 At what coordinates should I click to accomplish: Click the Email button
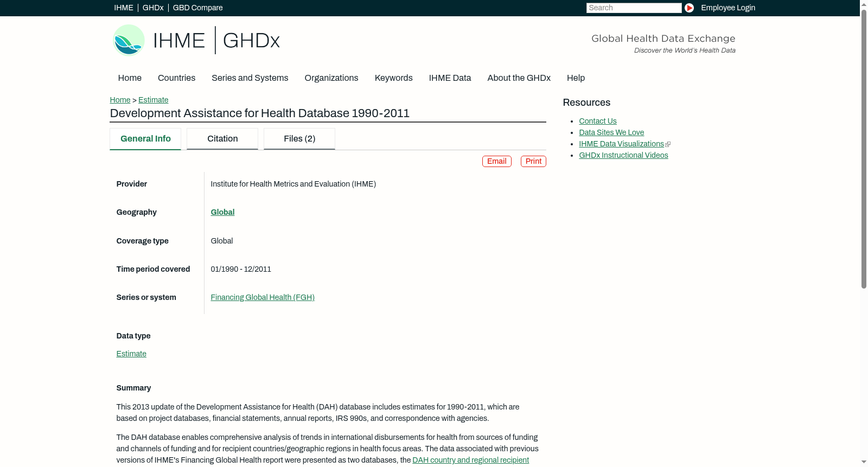(497, 162)
